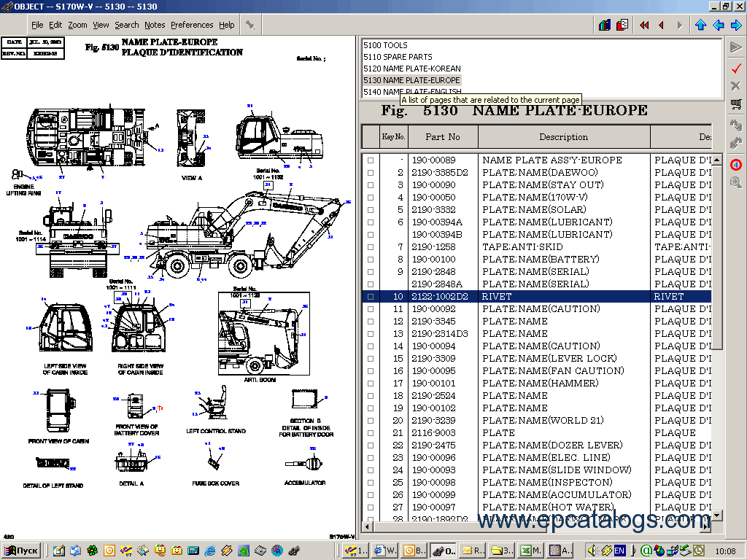Click the Part No column header

(443, 136)
